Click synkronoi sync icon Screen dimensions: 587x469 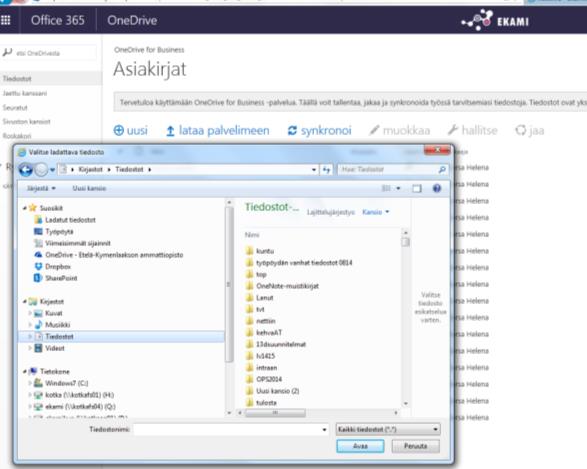click(x=292, y=130)
